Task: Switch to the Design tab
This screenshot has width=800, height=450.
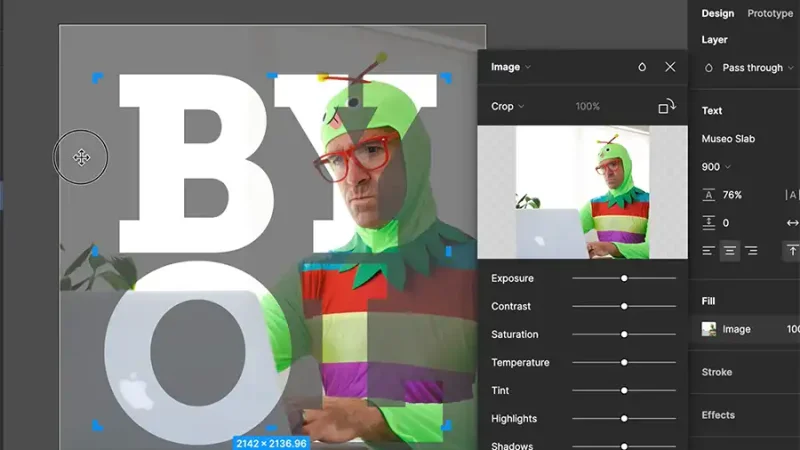Action: [x=717, y=13]
